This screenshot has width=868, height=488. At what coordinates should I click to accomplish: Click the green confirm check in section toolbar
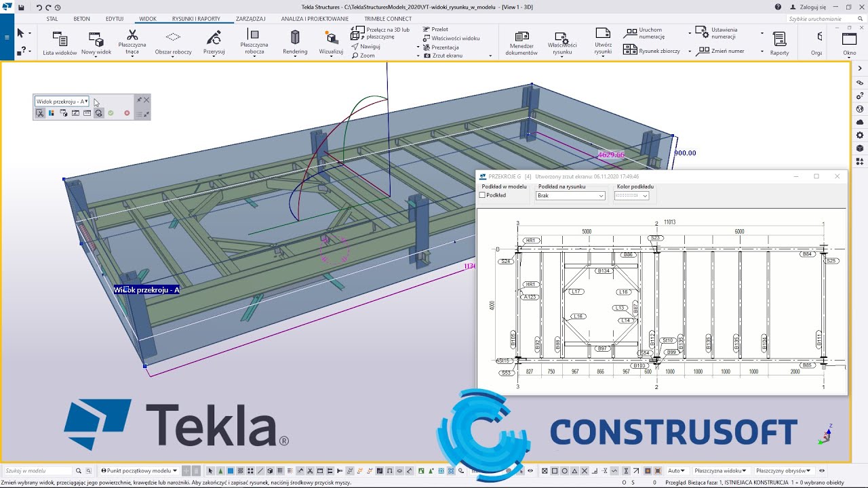111,113
